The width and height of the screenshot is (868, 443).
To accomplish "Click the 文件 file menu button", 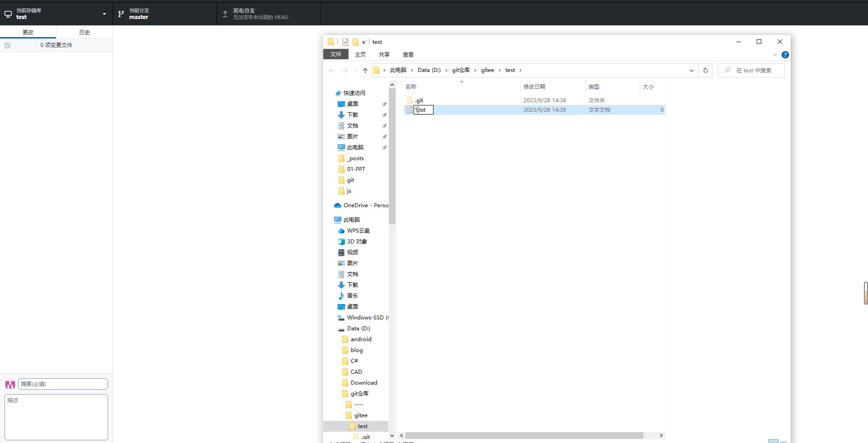I will [x=335, y=54].
